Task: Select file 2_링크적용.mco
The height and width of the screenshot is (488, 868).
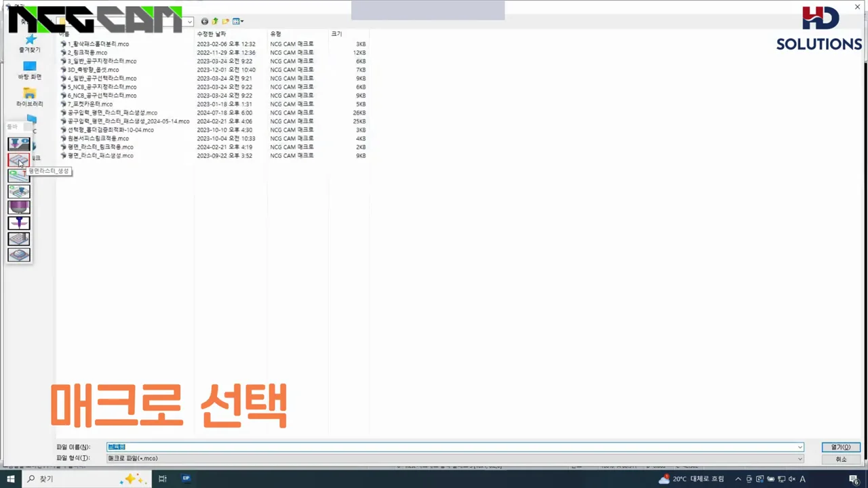Action: click(x=83, y=52)
